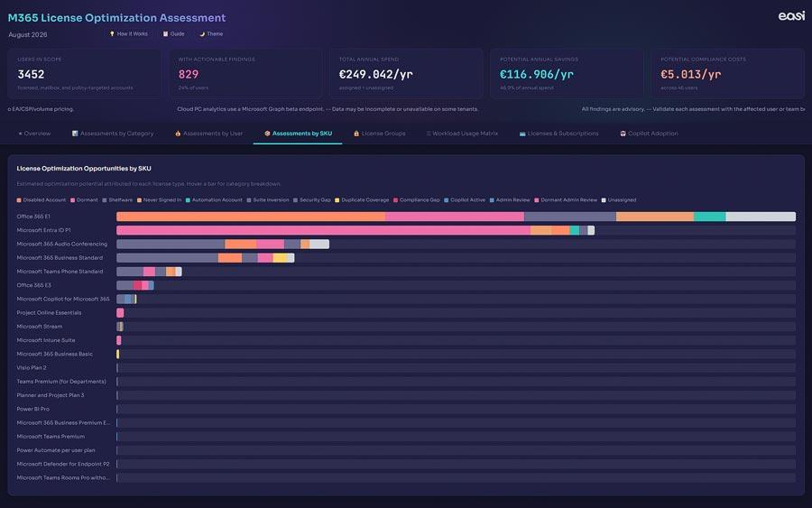The image size is (812, 508).
Task: Click the Microsoft Teams Phone Standard bar
Action: (149, 272)
